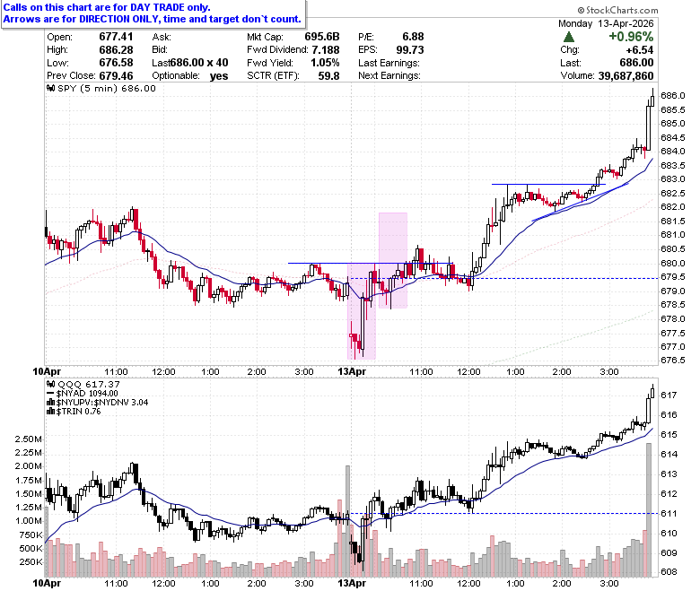Click the candlestick icon beside QQQ label
Viewport: 700px width, 591px height.
coord(50,384)
